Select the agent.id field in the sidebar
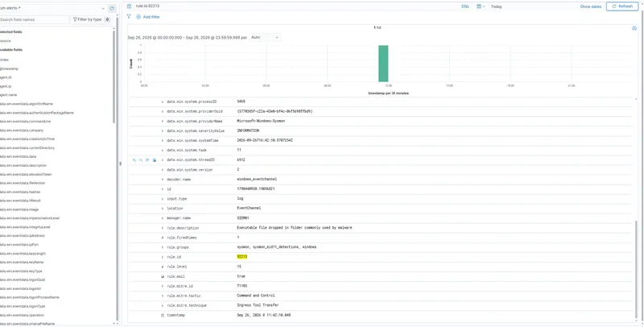 click(x=6, y=77)
